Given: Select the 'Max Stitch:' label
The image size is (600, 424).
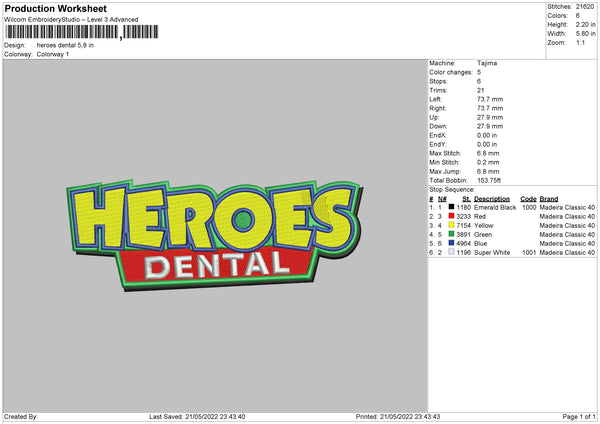Looking at the screenshot, I should click(445, 153).
